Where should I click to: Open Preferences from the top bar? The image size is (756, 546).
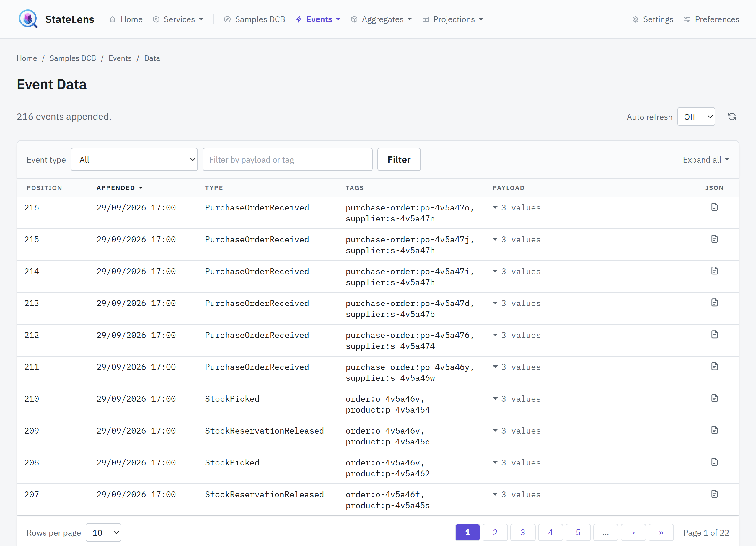point(711,19)
